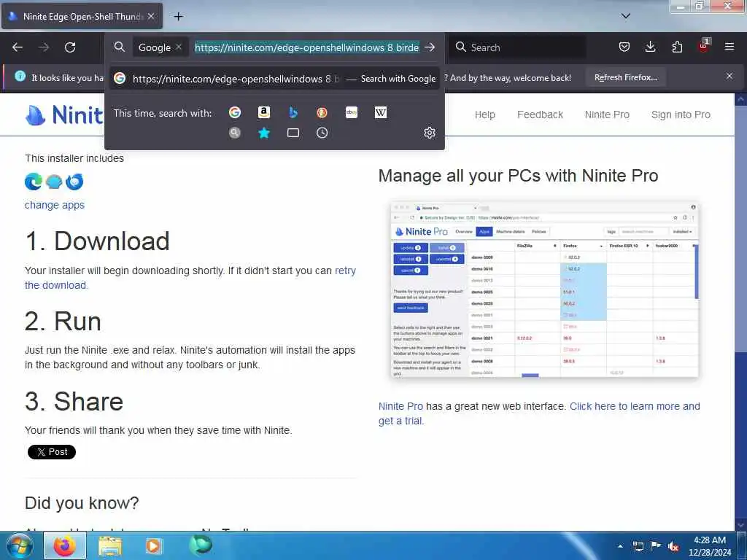This screenshot has width=747, height=560.
Task: Reload the current page
Action: click(x=70, y=47)
